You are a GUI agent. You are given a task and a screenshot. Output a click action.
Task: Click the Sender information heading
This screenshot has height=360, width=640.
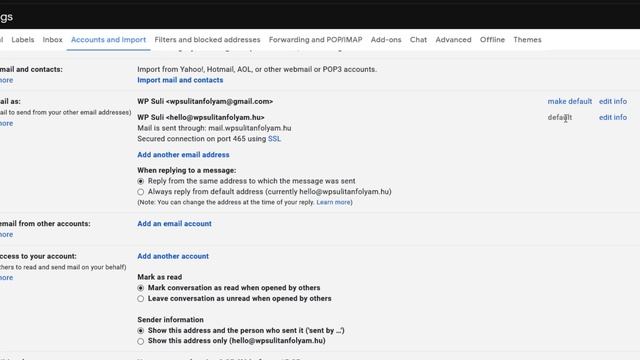point(170,320)
